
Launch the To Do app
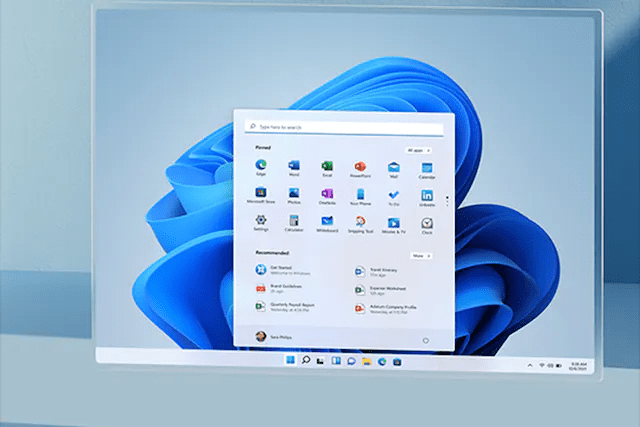pyautogui.click(x=393, y=197)
